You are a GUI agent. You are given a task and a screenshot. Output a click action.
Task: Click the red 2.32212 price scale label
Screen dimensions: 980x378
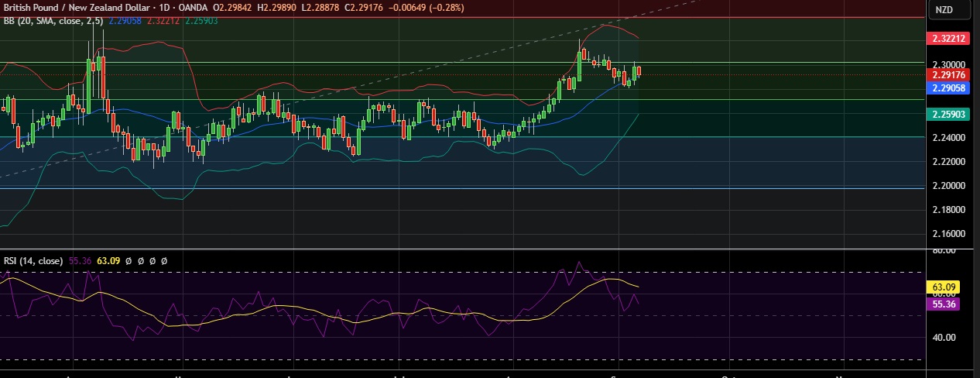click(x=947, y=38)
